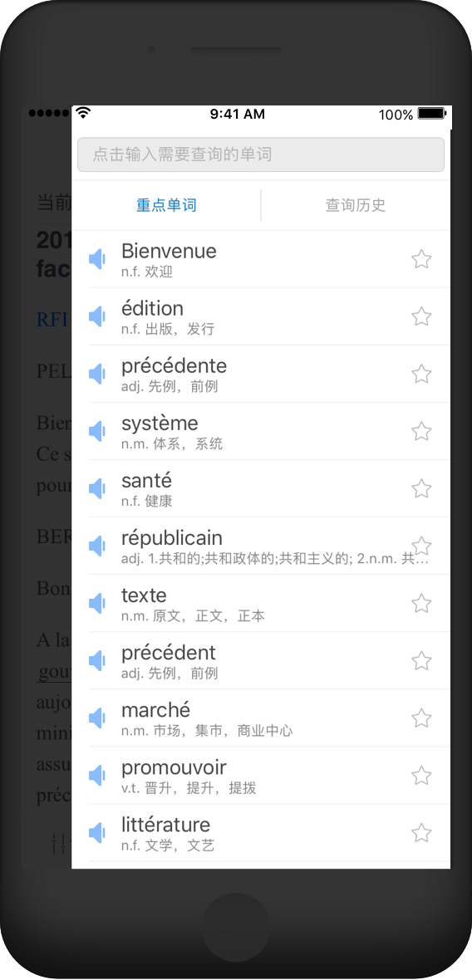The height and width of the screenshot is (980, 472).
Task: Open the santé word entry
Action: [x=268, y=488]
